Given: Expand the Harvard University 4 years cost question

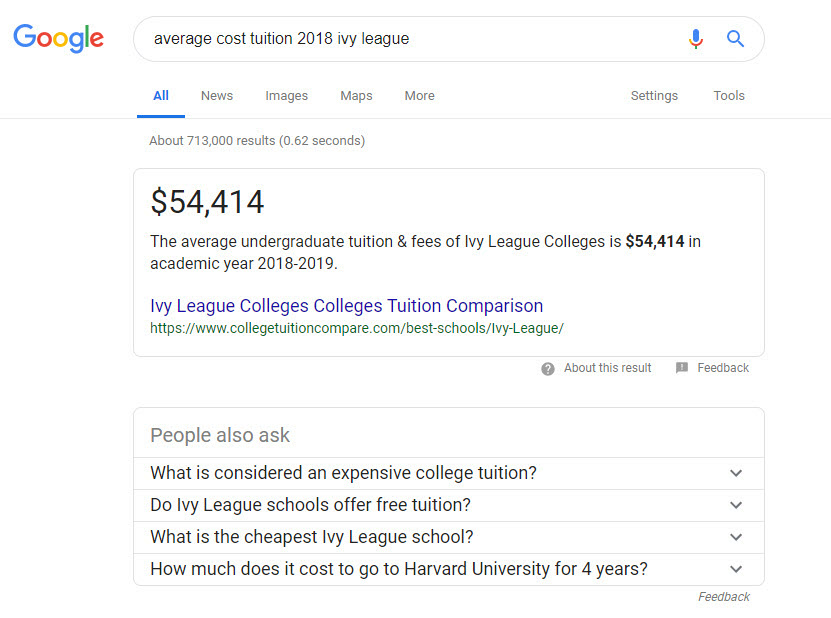Looking at the screenshot, I should pyautogui.click(x=736, y=569).
